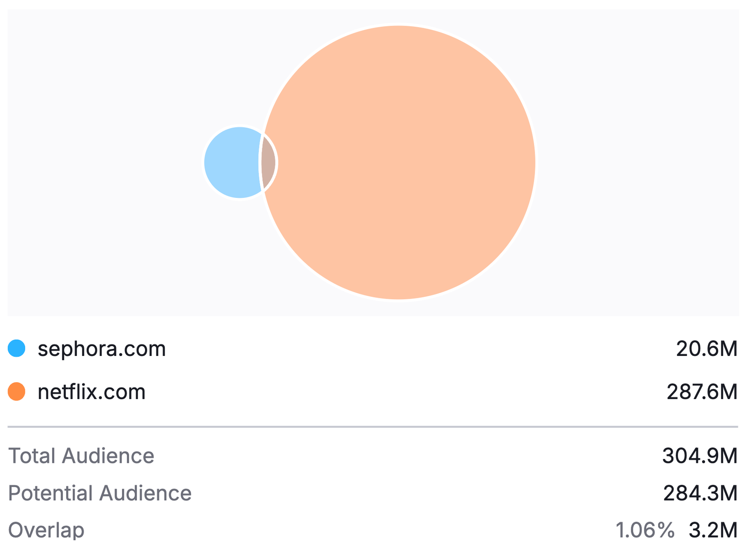The width and height of the screenshot is (751, 560).
Task: Click the Total Audience label
Action: pyautogui.click(x=81, y=456)
